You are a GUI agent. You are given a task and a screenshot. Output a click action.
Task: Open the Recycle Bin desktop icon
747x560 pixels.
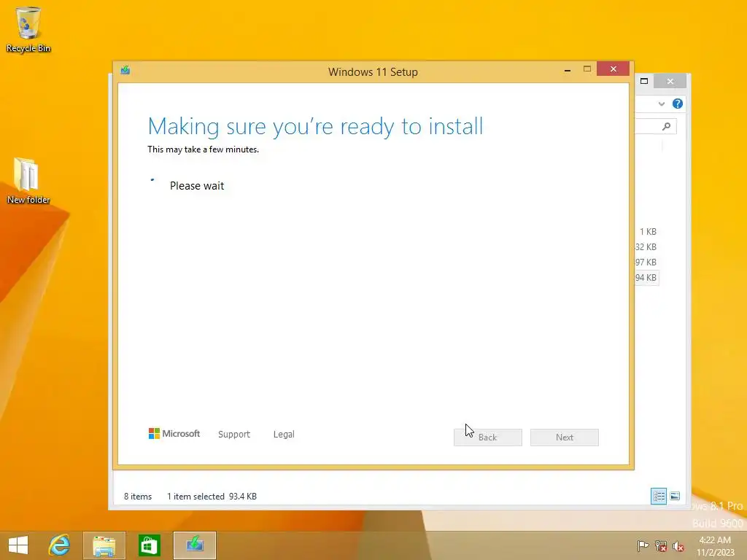tap(28, 29)
